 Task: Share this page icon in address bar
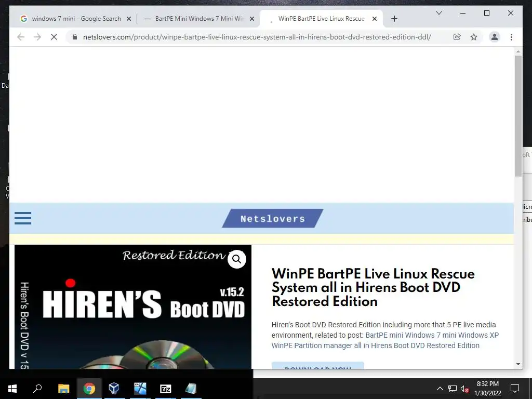[457, 37]
